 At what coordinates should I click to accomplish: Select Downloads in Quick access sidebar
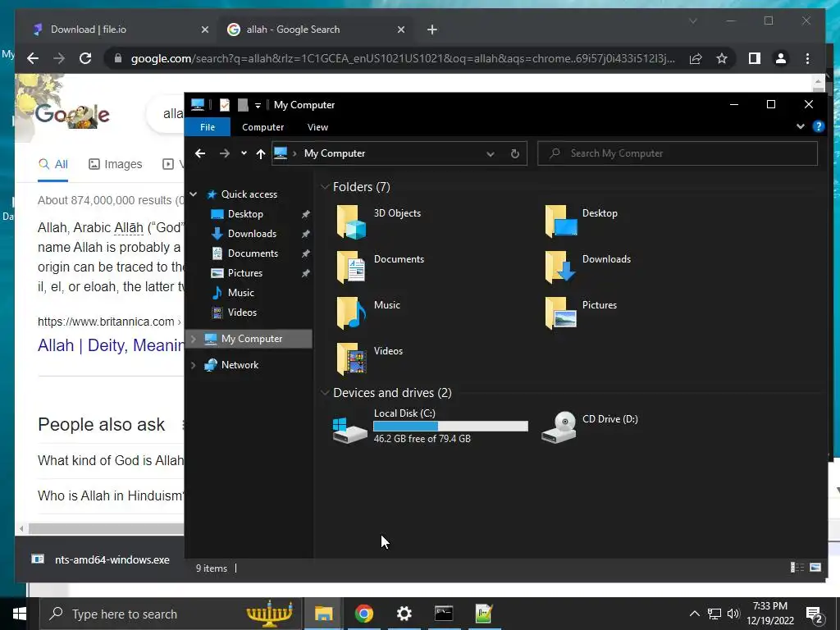pos(252,234)
